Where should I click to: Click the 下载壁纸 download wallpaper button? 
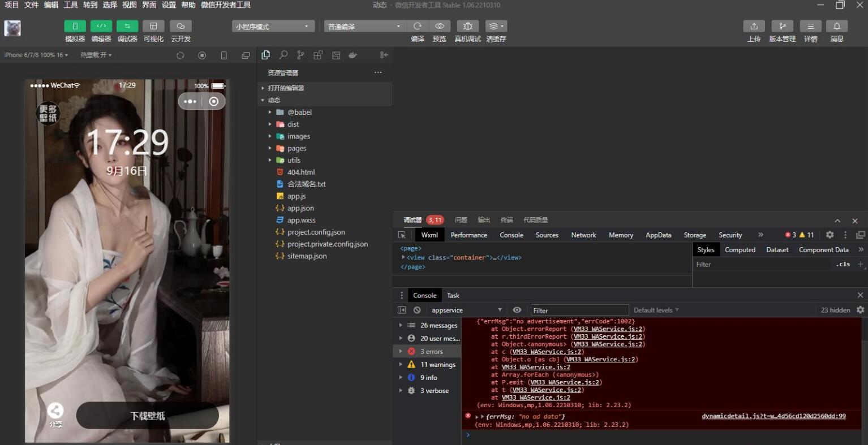(x=148, y=416)
